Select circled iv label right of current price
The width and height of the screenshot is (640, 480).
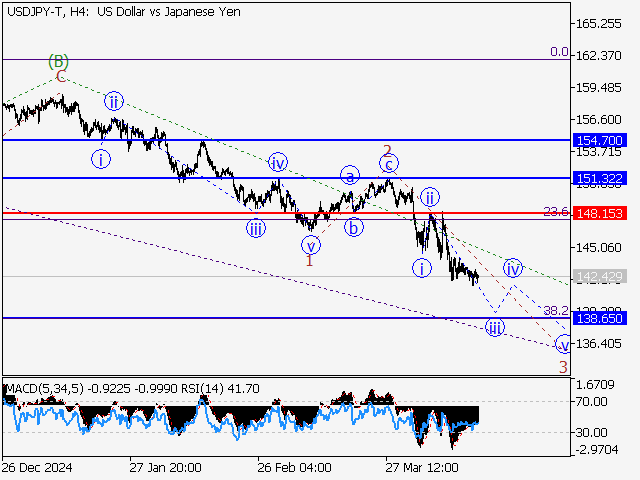pos(513,268)
